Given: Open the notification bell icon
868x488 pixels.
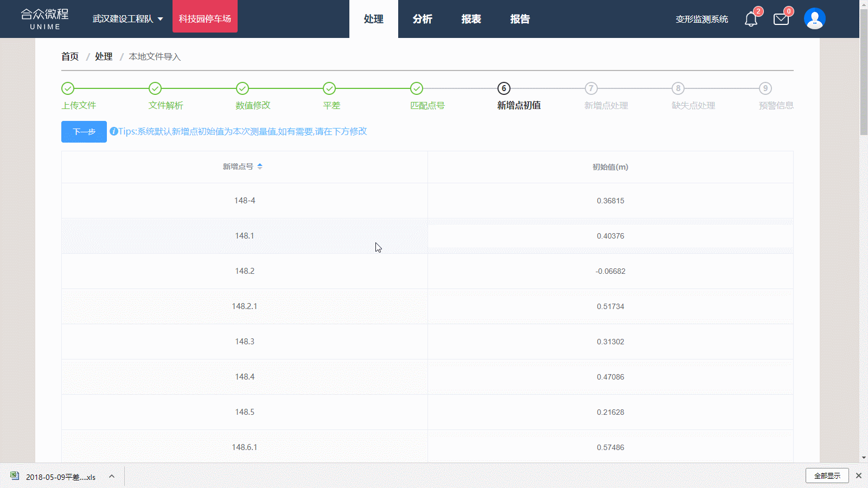Looking at the screenshot, I should 751,20.
